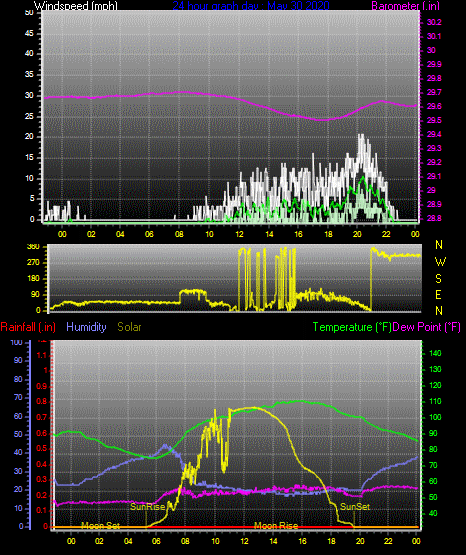Click the 140 temperature axis value
Viewport: 466px width, 555px height.
435,353
